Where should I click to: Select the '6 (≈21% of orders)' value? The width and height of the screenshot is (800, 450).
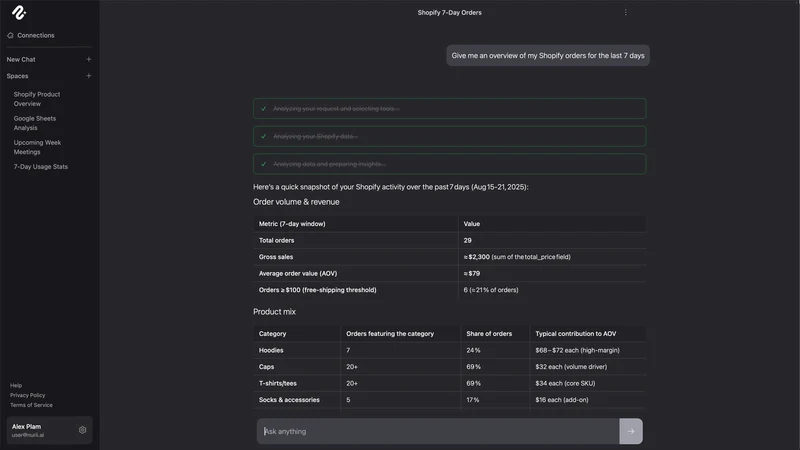pos(491,290)
